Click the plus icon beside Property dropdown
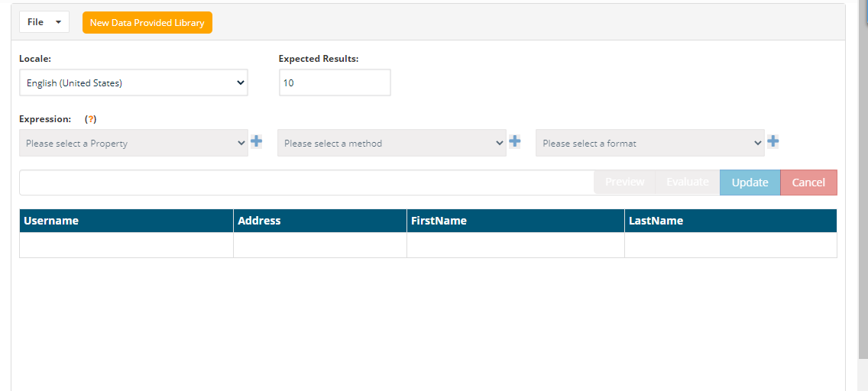 tap(257, 141)
